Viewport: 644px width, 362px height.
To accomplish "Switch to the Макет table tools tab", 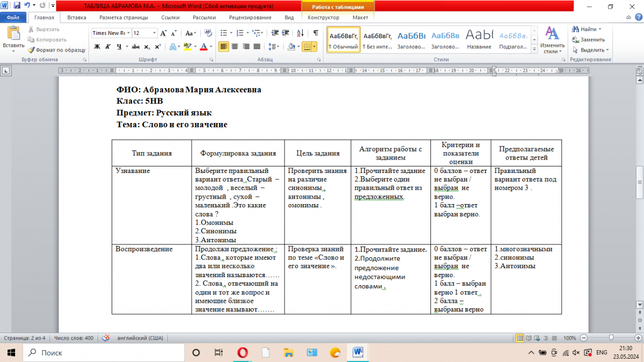I will click(360, 18).
